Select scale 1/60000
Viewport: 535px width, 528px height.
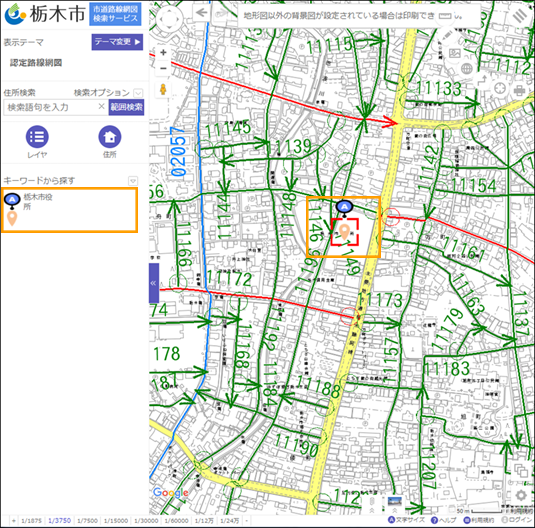point(176,521)
